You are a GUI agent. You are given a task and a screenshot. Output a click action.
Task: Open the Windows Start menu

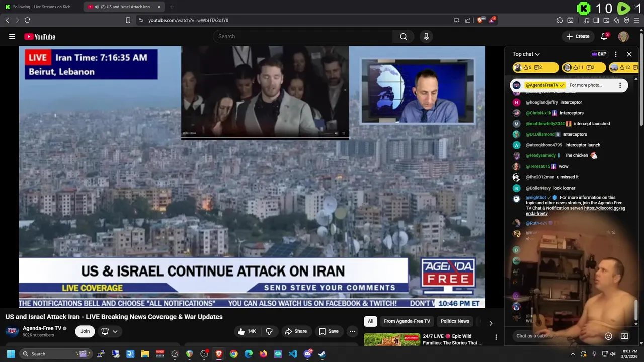pos(11,354)
